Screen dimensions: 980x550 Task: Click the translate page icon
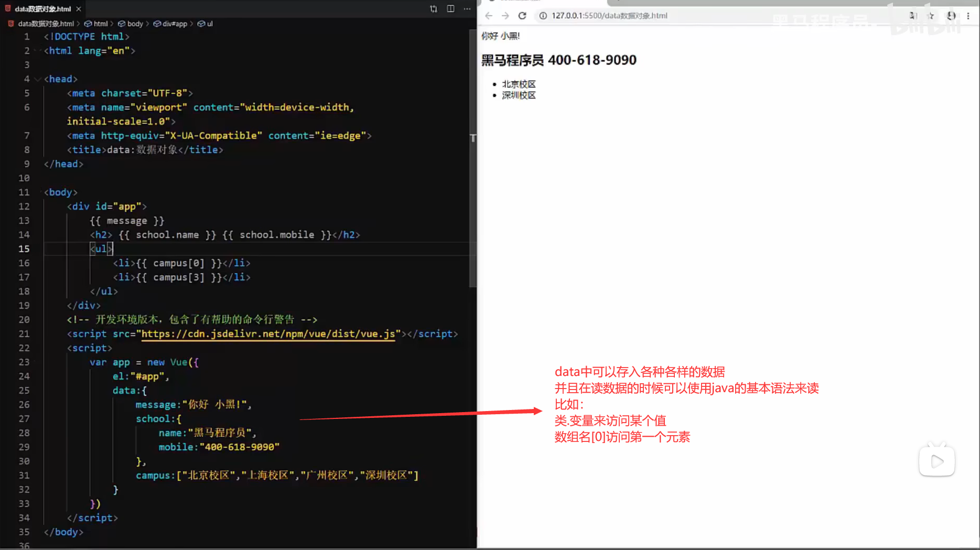click(x=913, y=16)
